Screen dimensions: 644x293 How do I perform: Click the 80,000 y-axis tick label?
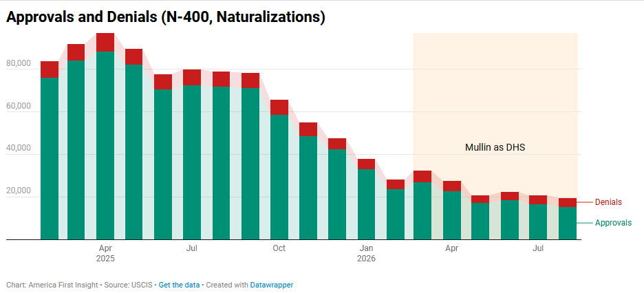19,64
